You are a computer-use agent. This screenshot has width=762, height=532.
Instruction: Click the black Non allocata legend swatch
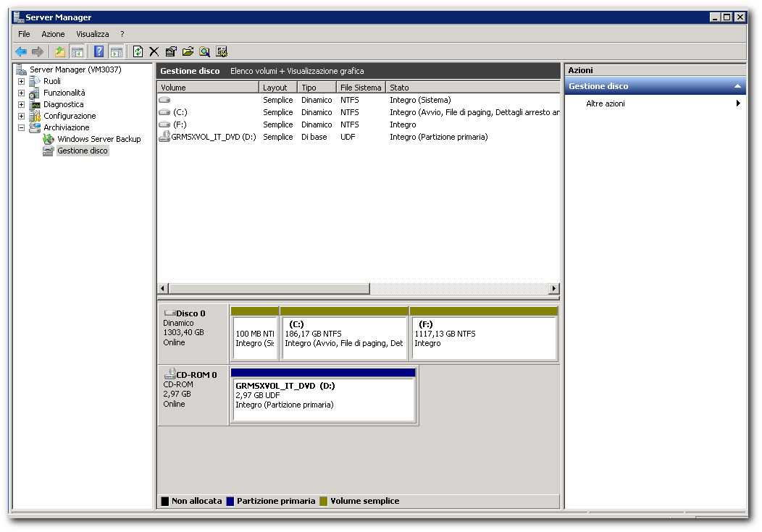pyautogui.click(x=164, y=501)
